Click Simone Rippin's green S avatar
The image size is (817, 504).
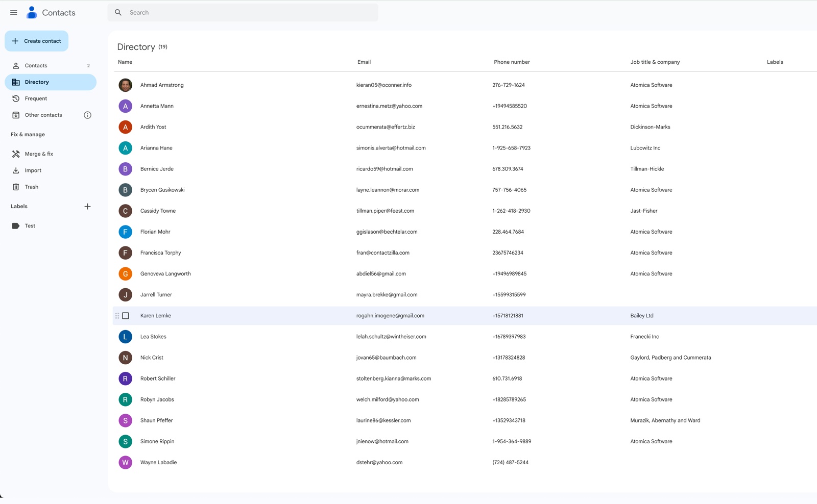[x=125, y=441]
